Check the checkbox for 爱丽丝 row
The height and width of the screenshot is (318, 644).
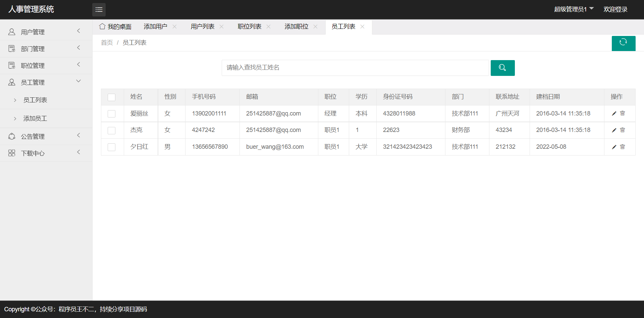(x=111, y=114)
